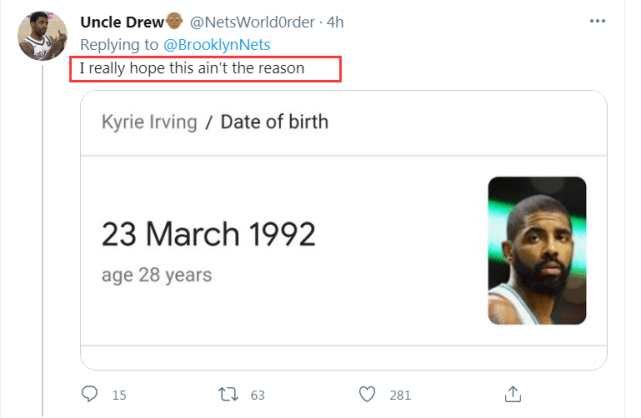The width and height of the screenshot is (641, 418).
Task: Like the tweet with the heart icon
Action: pos(368,394)
